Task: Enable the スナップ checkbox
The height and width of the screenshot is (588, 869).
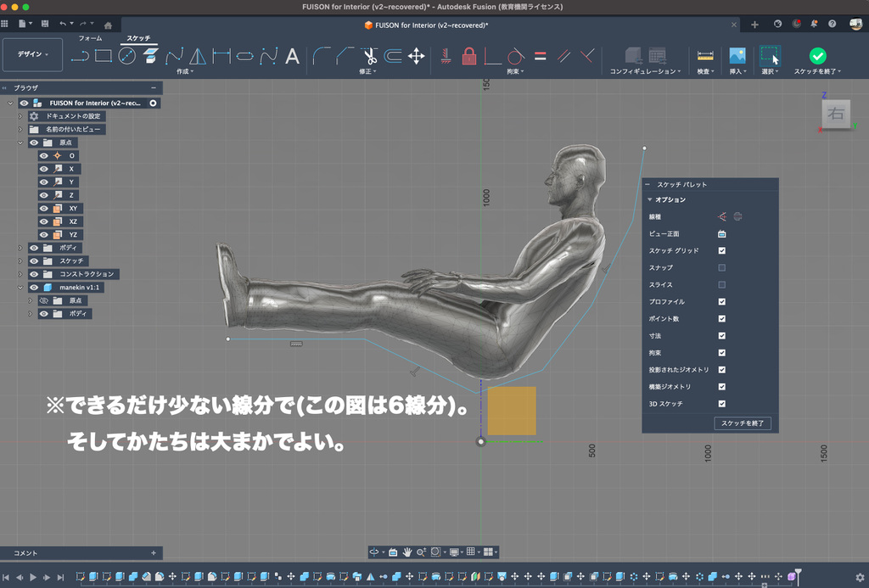Action: (x=722, y=268)
